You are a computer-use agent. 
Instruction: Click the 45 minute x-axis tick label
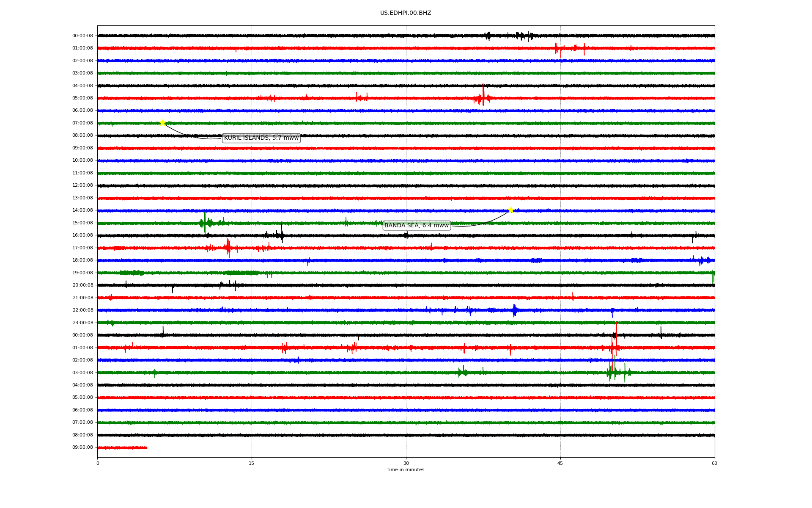(560, 463)
